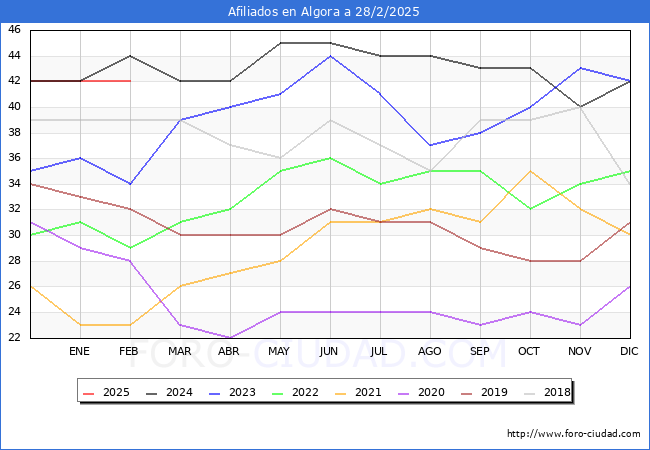Viewport: 650px width, 450px height.
Task: Select the 2020 legend label
Action: 431,392
